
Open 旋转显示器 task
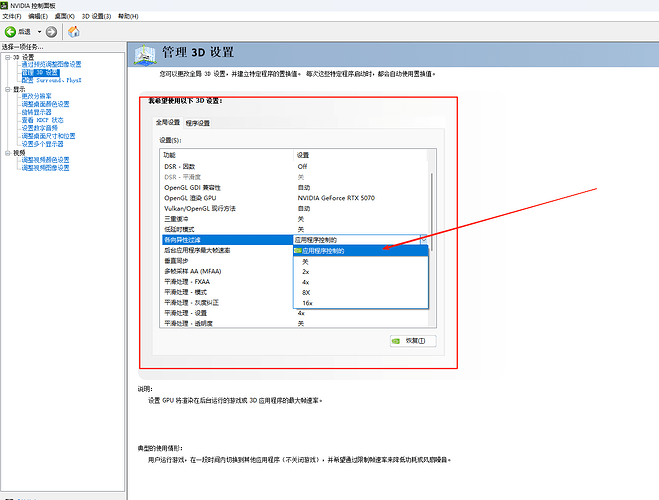point(37,112)
